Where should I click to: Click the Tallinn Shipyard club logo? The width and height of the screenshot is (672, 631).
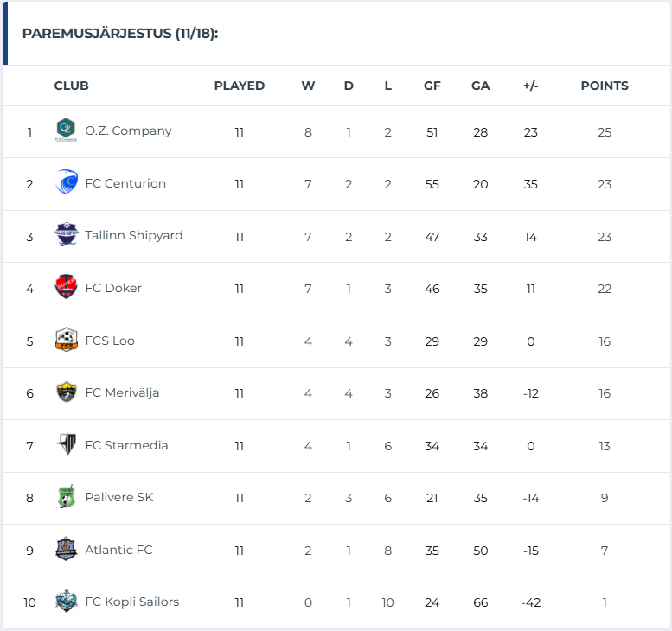click(x=66, y=235)
